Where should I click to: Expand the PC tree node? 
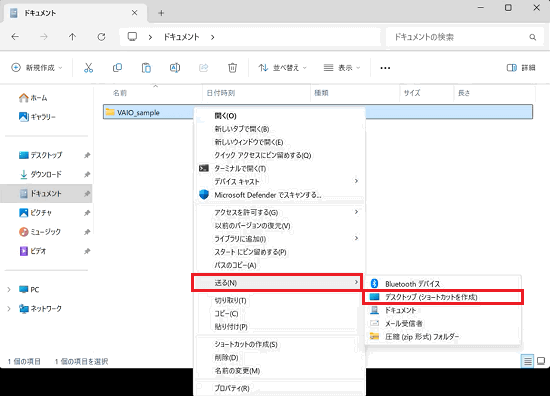(9, 290)
